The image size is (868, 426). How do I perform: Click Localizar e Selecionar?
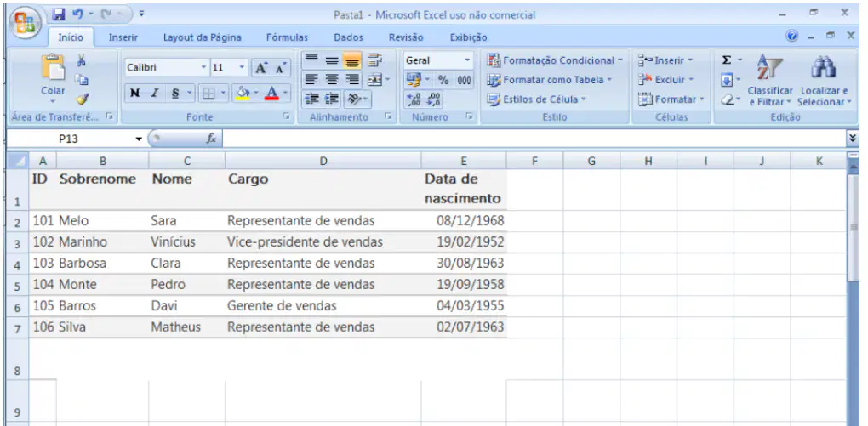pos(824,80)
